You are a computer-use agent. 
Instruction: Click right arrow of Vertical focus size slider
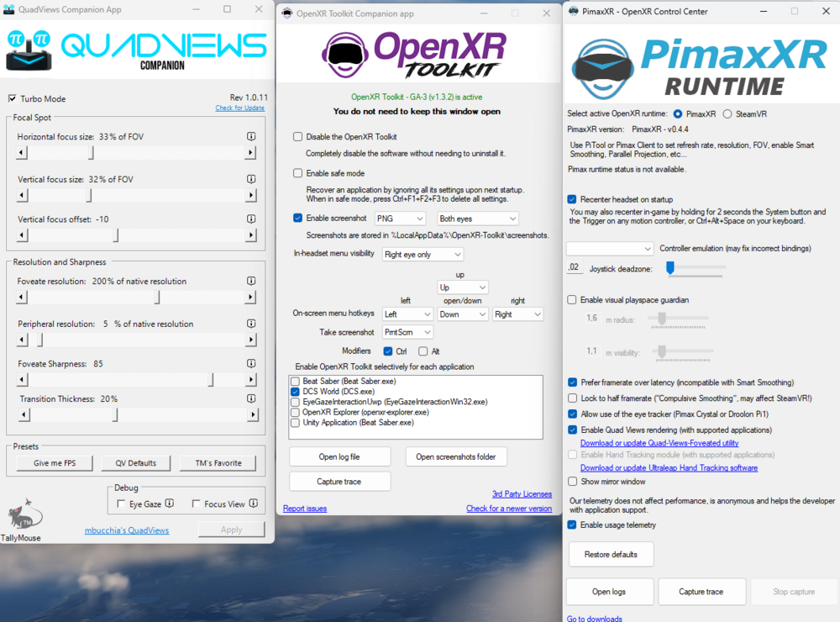[x=250, y=195]
